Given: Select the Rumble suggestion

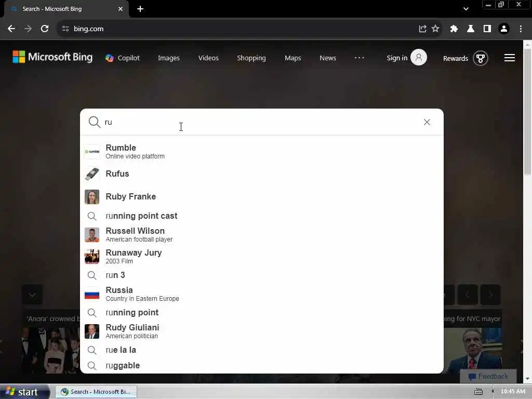Looking at the screenshot, I should click(x=262, y=151).
